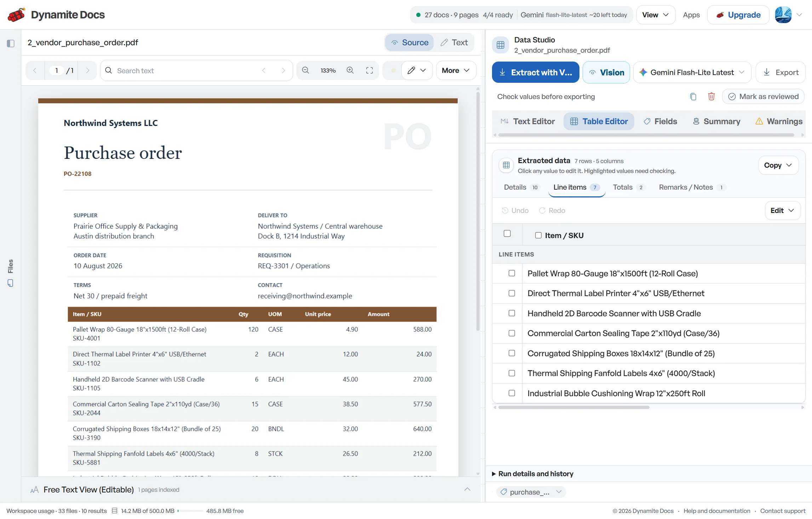Expand the Free Text View panel chevron
The image size is (812, 519).
[467, 489]
